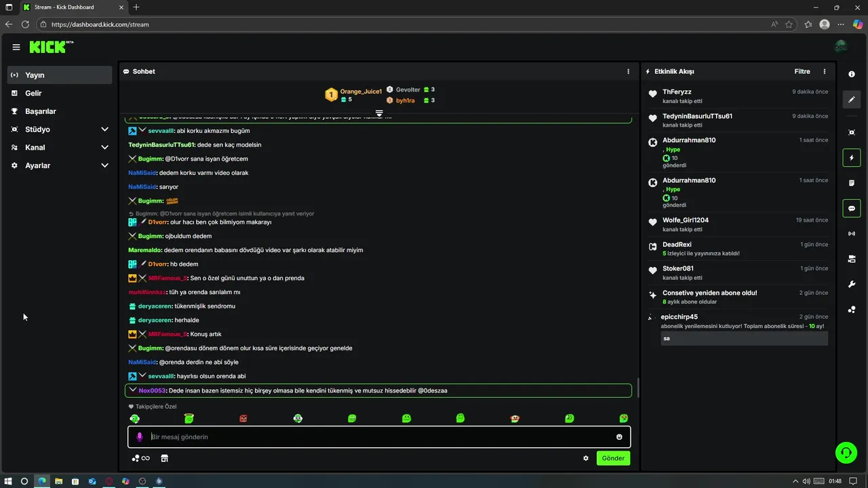Click Orange_Juice1 top gifter in leaderboard

coord(361,91)
